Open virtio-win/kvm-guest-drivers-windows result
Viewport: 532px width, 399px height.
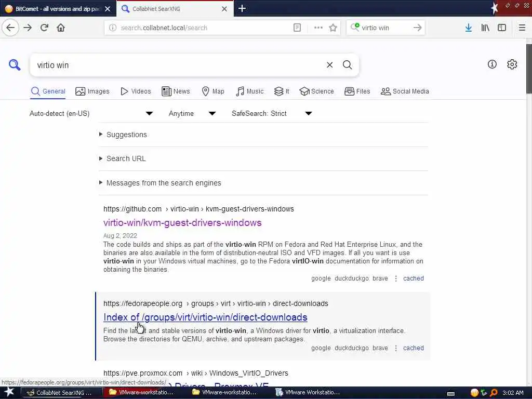tap(182, 222)
